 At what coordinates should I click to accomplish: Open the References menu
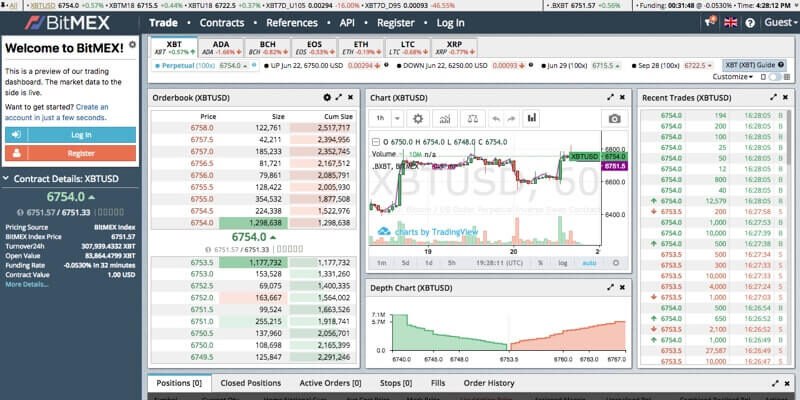[x=292, y=23]
